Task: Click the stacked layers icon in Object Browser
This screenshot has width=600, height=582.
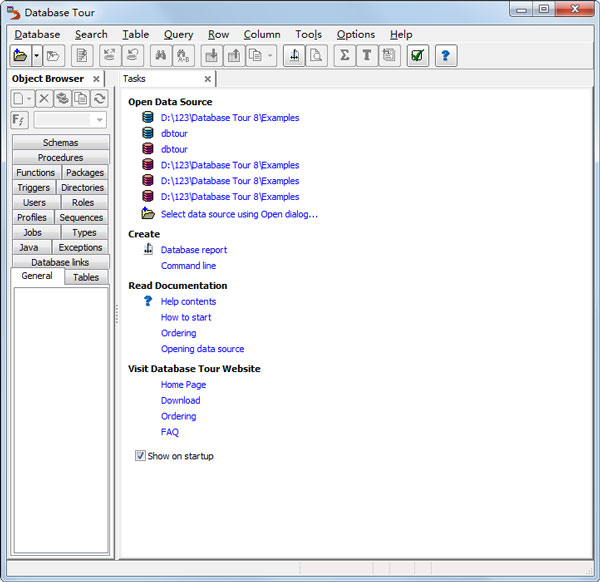Action: [62, 99]
